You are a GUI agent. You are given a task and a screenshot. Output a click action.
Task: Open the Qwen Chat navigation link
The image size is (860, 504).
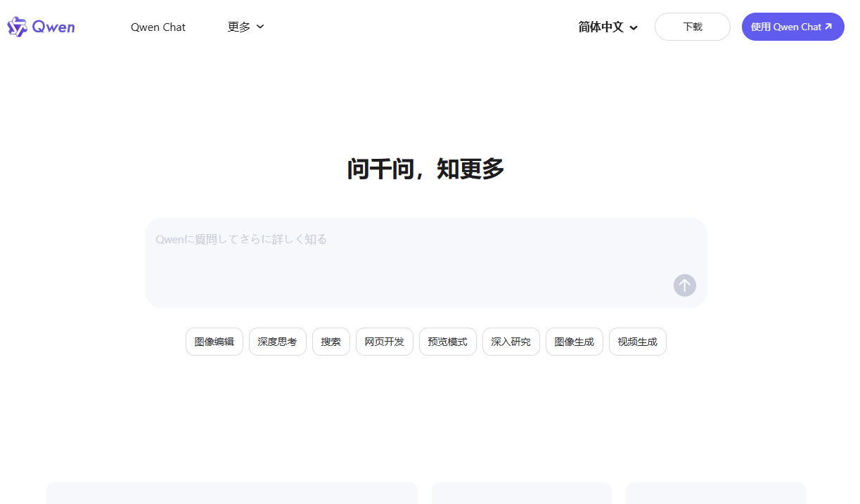pos(158,27)
